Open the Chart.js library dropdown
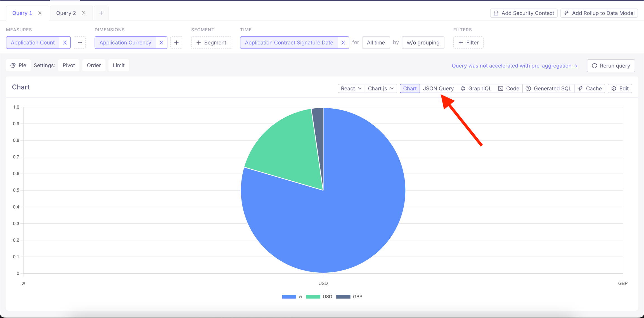The image size is (644, 318). [381, 88]
